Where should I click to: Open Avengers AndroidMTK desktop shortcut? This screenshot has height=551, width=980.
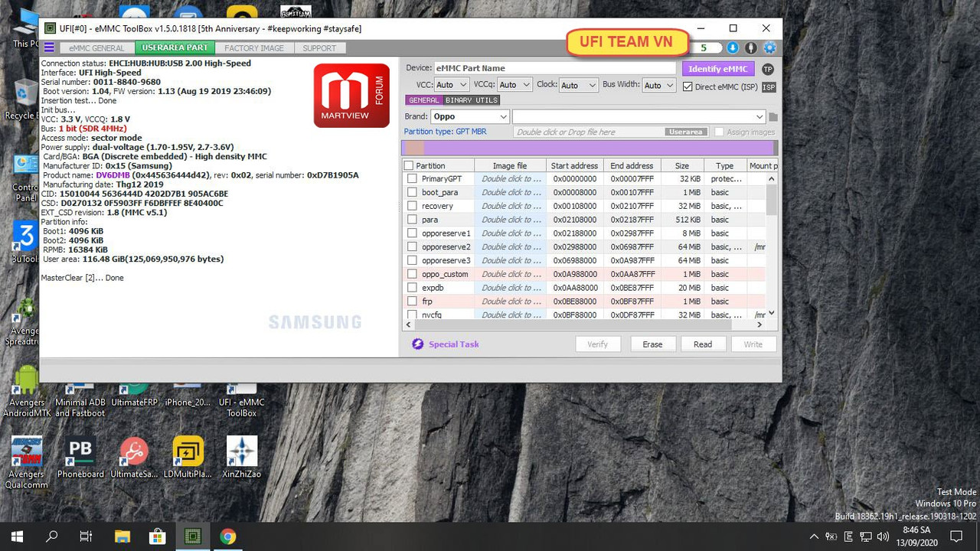(x=27, y=391)
